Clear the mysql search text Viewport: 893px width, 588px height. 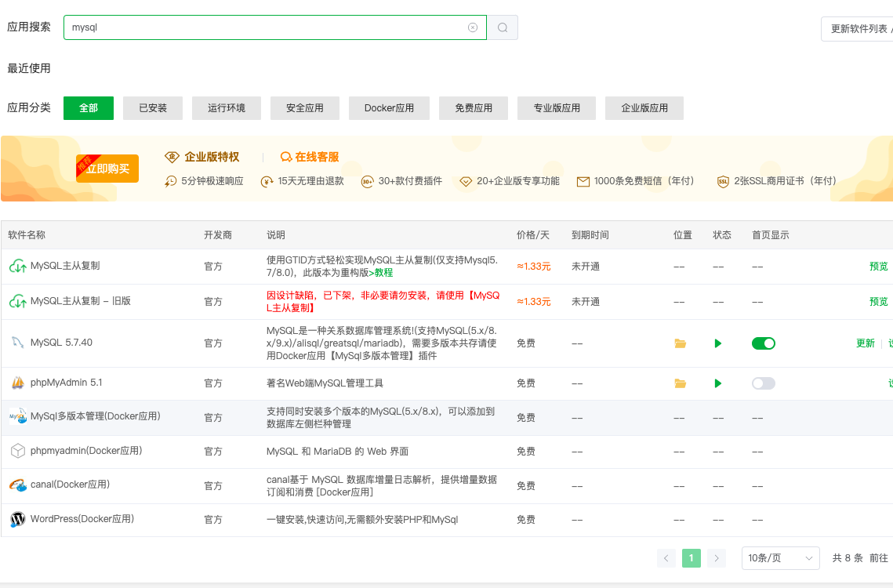tap(473, 27)
